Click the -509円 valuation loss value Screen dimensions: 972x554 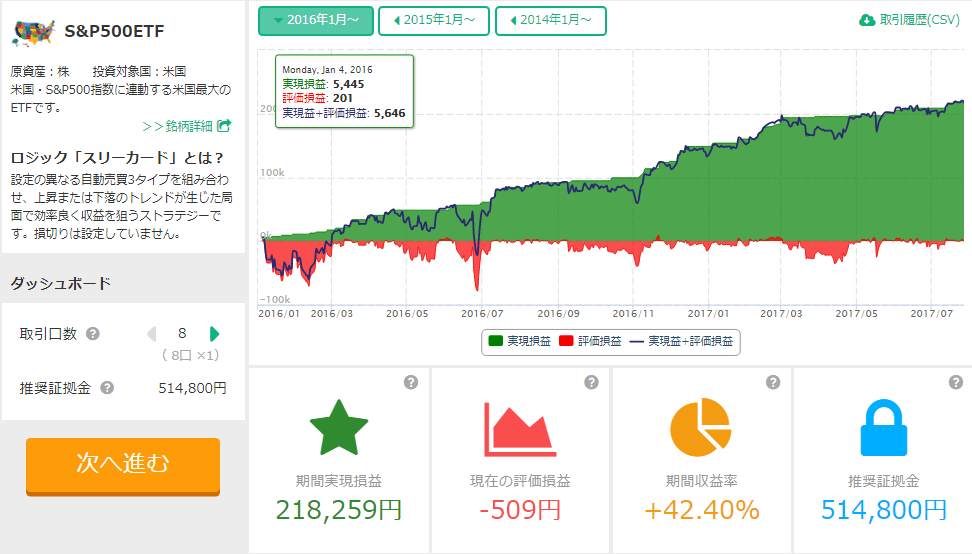coord(520,510)
